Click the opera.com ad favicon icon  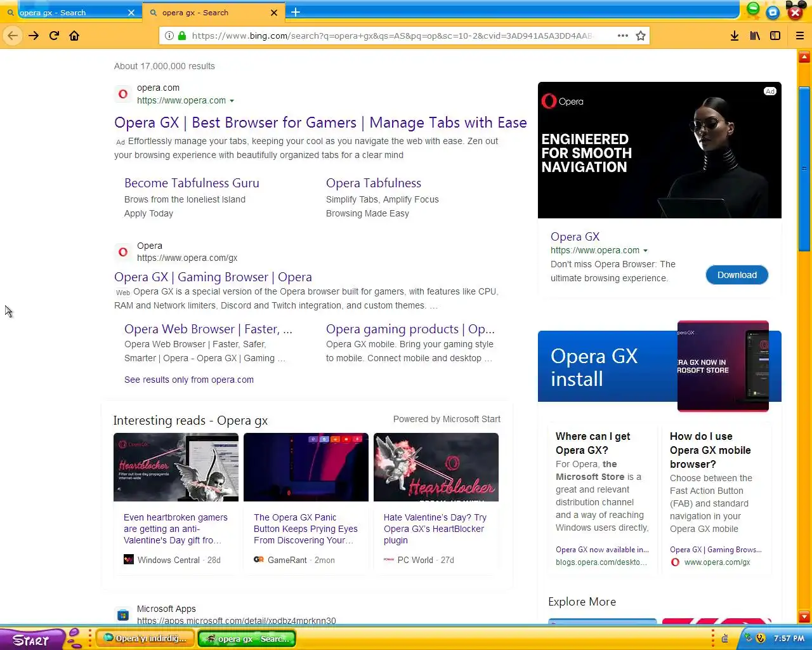click(x=123, y=94)
